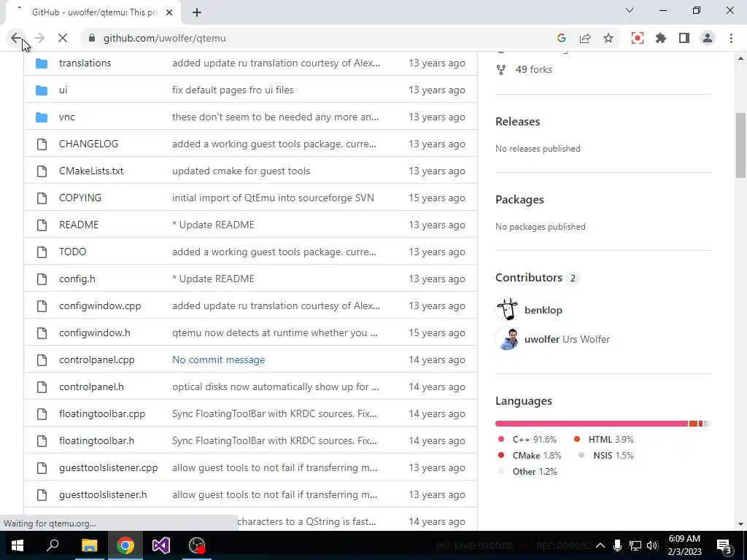
Task: Select the GitHub uwolfer/qtemu tab
Action: tap(93, 12)
